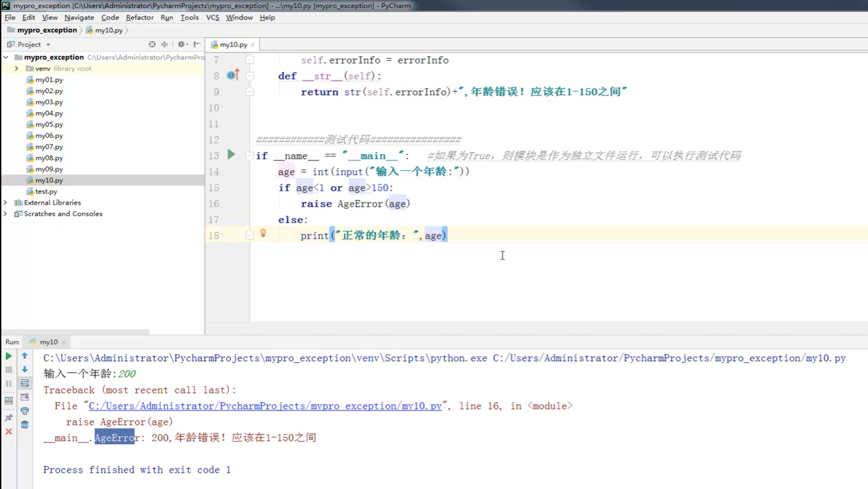Expand the venv library root folder

(x=16, y=69)
